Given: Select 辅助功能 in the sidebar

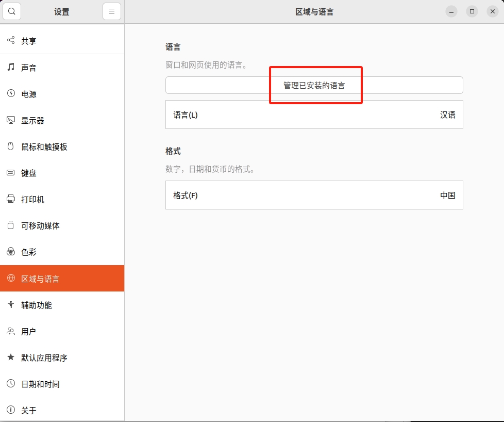Looking at the screenshot, I should [x=62, y=305].
